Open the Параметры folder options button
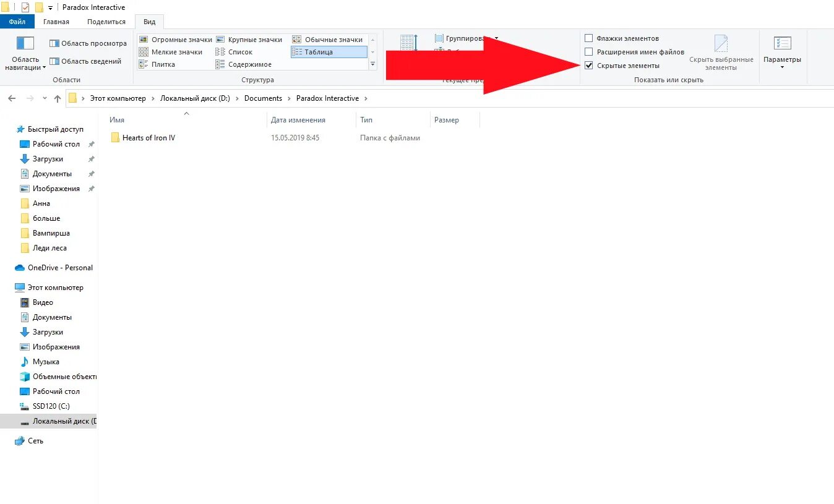The height and width of the screenshot is (504, 834). point(782,53)
